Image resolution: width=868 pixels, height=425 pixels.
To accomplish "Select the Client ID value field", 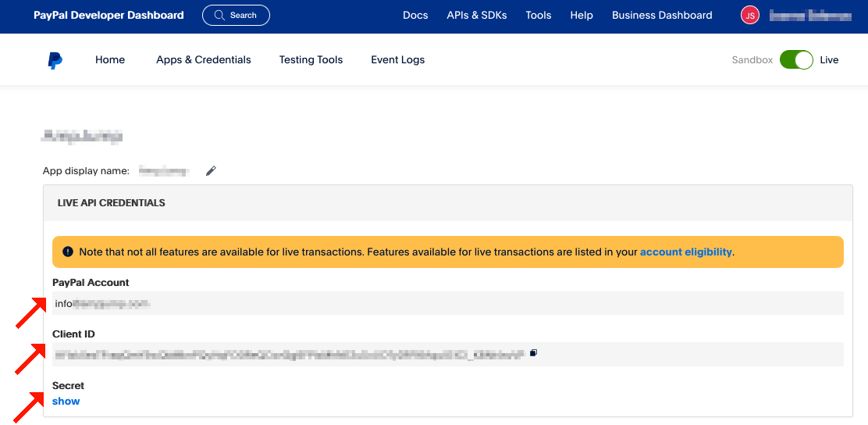I will point(448,354).
